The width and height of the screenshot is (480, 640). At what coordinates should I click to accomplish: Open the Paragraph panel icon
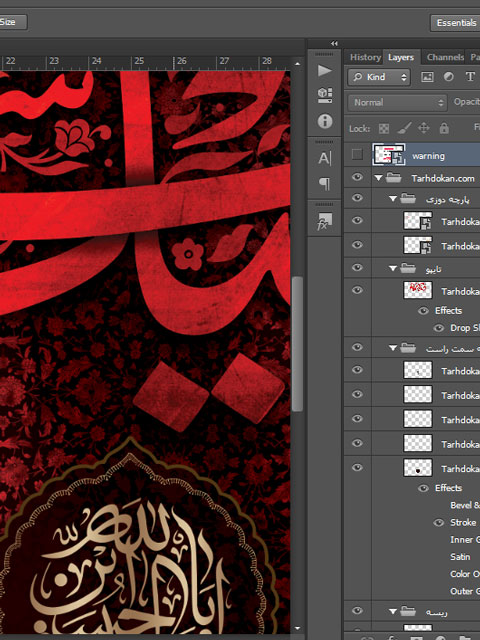click(x=325, y=184)
